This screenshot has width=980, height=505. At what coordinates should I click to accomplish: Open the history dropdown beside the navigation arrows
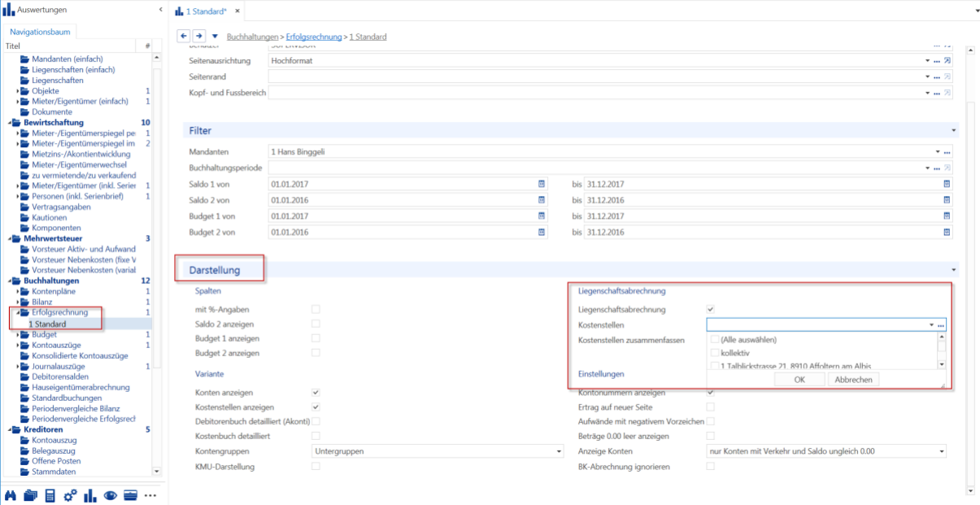(x=215, y=37)
